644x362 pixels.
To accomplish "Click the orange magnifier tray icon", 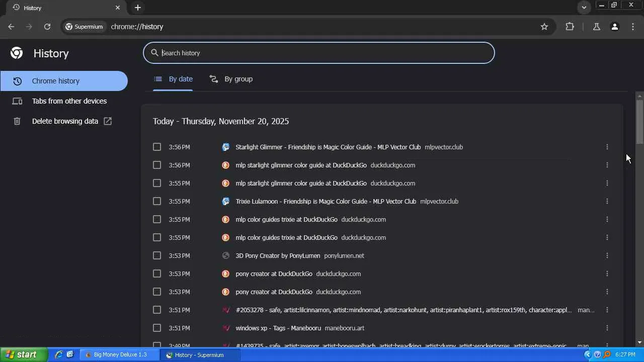I will tap(607, 355).
